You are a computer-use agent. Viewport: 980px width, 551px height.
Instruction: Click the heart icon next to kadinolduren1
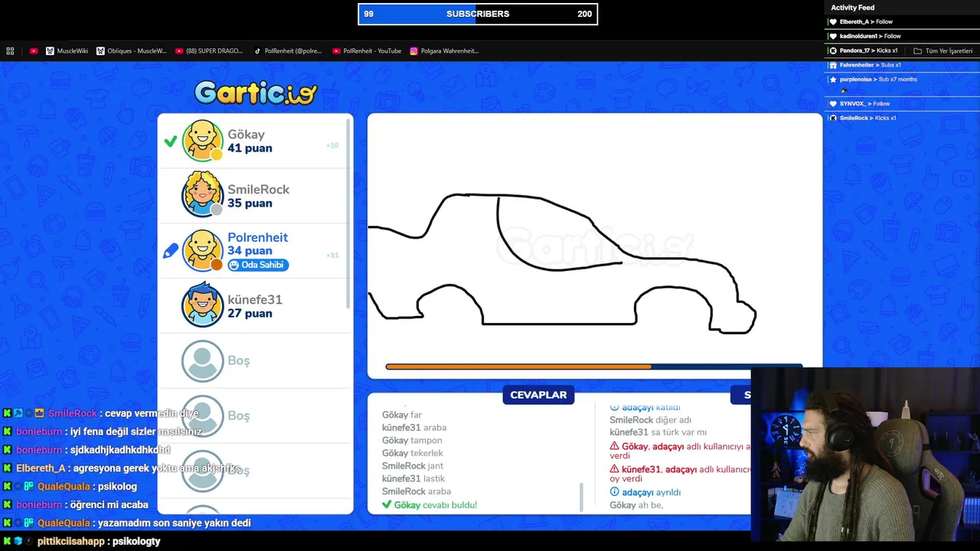(834, 36)
